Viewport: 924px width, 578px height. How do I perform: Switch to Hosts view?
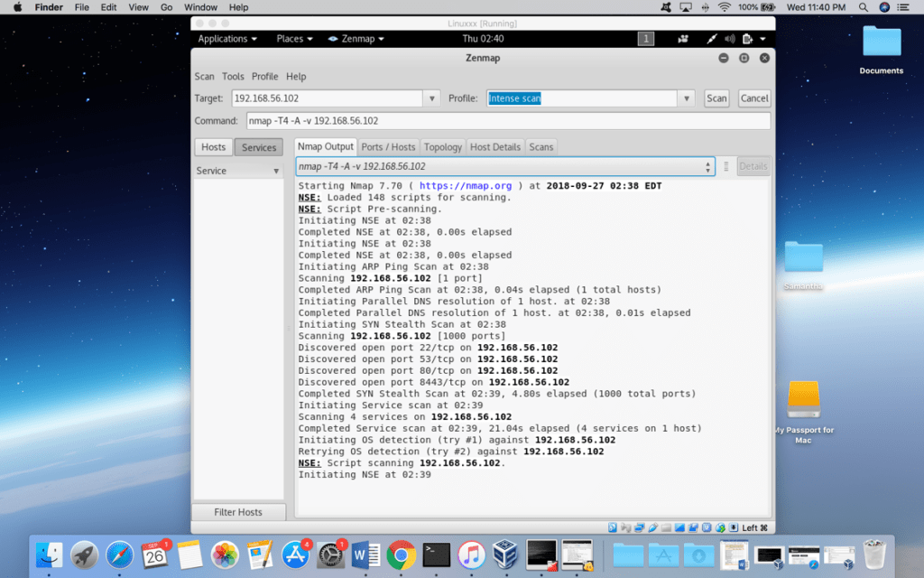pos(213,147)
